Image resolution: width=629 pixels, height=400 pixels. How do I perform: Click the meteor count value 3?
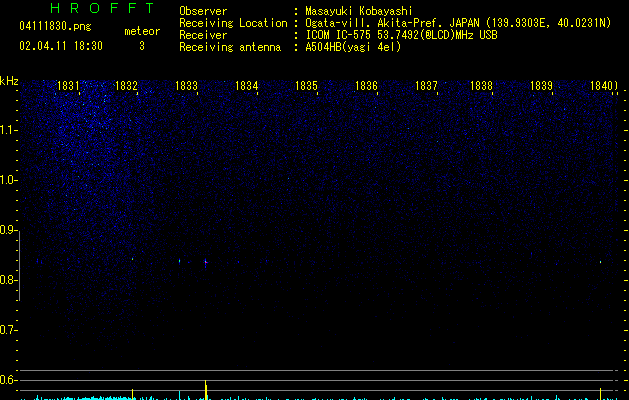(142, 46)
